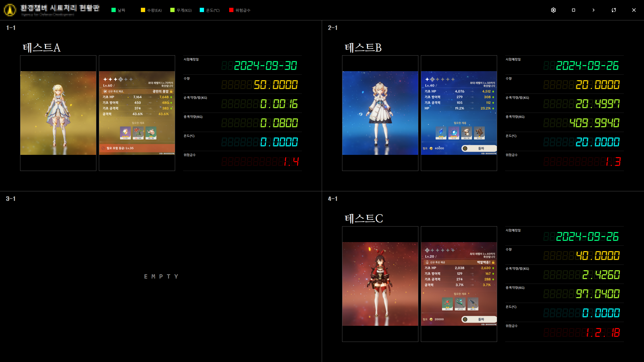The image size is (644, 362).
Task: Click the 1-1 panel label
Action: 11,28
